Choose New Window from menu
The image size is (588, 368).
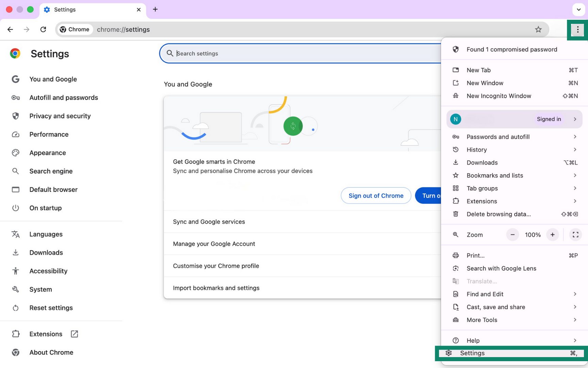pos(514,83)
